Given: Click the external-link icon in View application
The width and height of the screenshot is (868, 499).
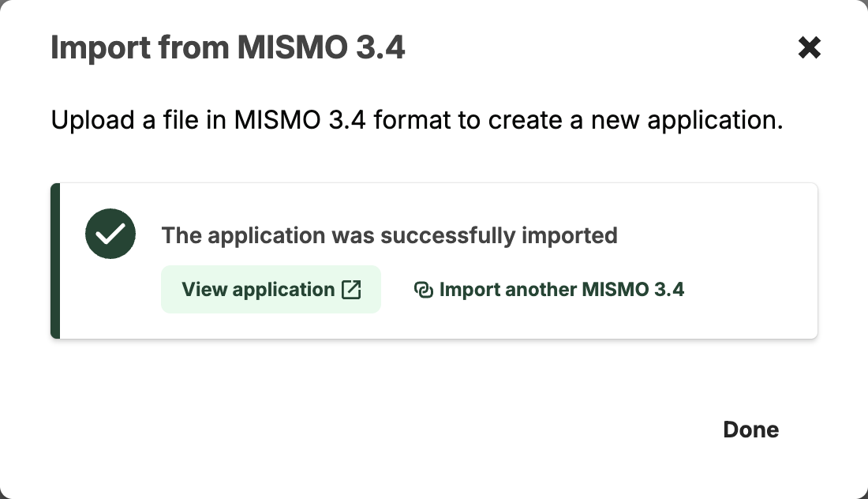Looking at the screenshot, I should tap(351, 290).
